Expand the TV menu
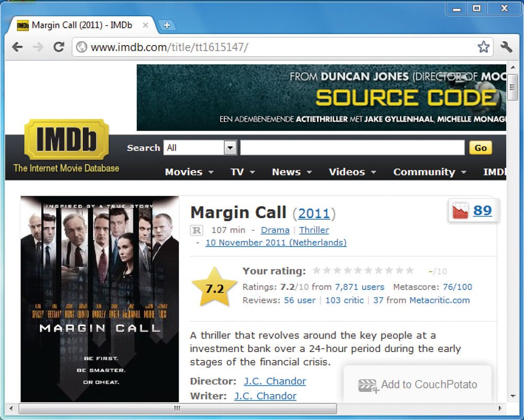The width and height of the screenshot is (524, 420). tap(243, 172)
